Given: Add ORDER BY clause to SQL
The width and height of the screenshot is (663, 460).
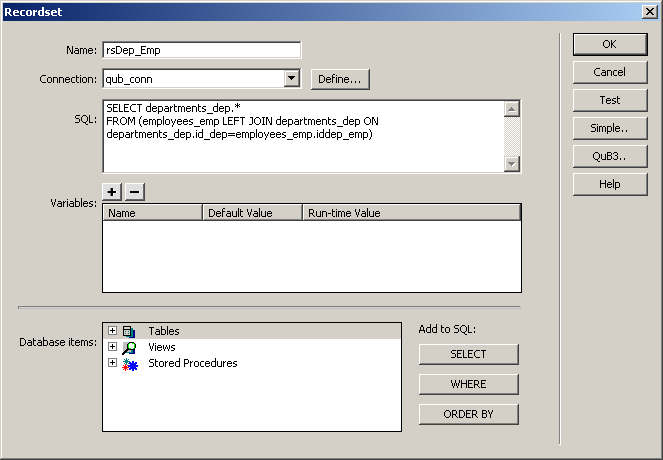Looking at the screenshot, I should point(468,414).
